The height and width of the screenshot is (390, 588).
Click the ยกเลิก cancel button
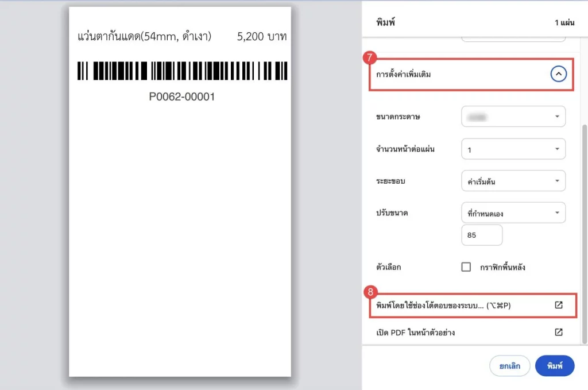click(x=510, y=366)
